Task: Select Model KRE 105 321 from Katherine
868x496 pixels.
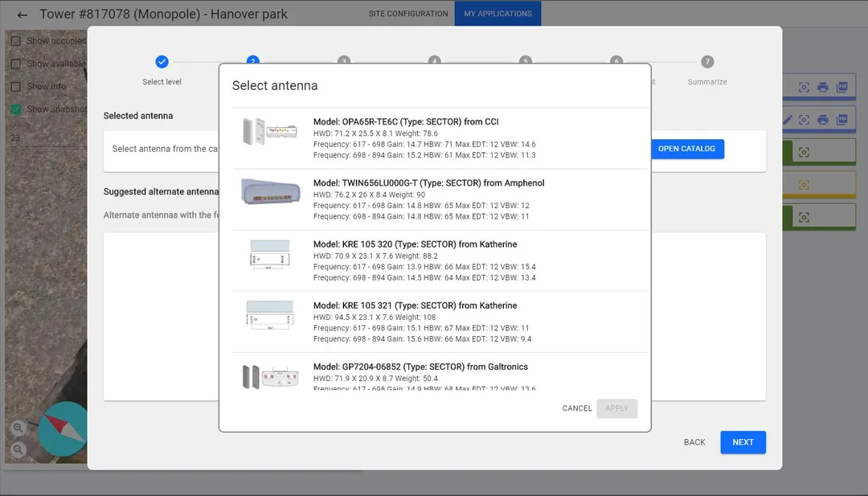Action: tap(440, 322)
